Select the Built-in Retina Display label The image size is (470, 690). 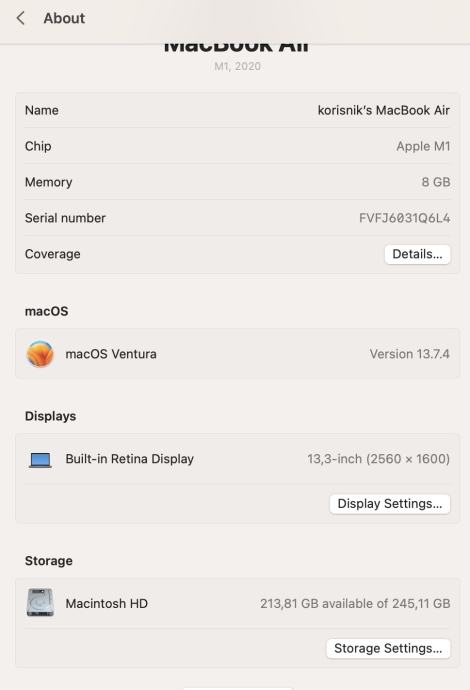click(x=129, y=459)
